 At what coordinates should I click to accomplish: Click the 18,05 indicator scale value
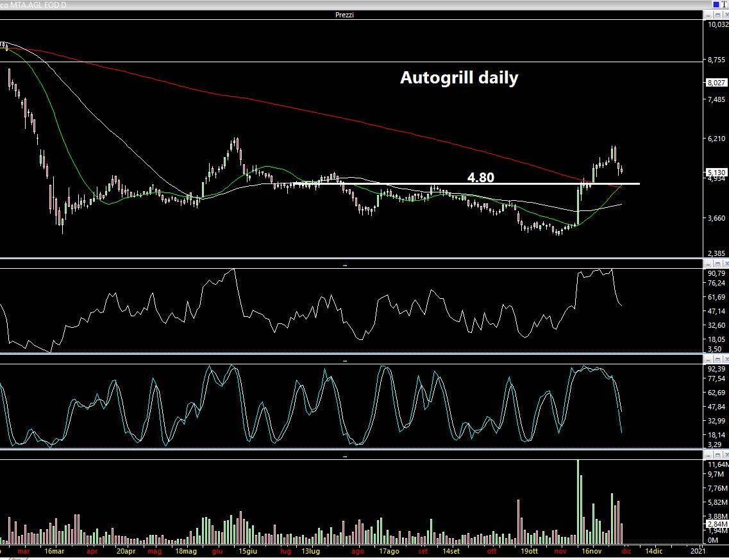[x=716, y=339]
